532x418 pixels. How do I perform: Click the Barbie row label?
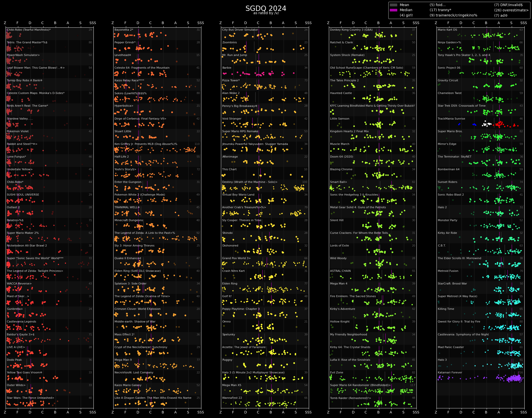[x=227, y=68]
